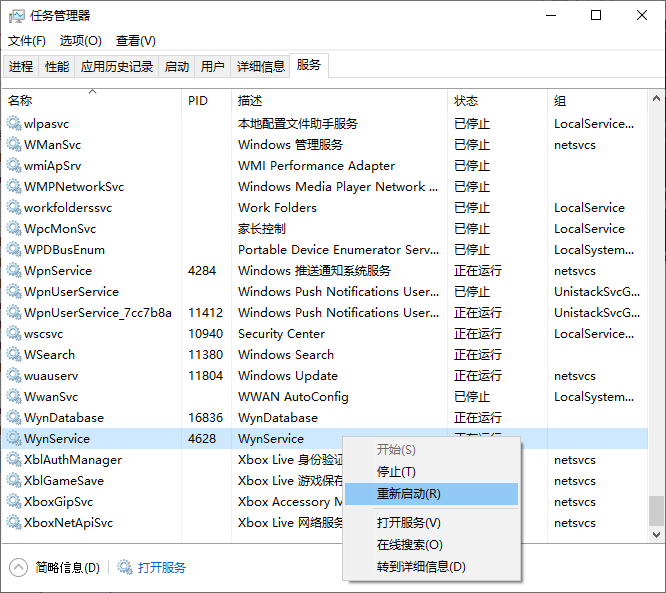
Task: Open the 文件(F) menu
Action: pyautogui.click(x=27, y=41)
